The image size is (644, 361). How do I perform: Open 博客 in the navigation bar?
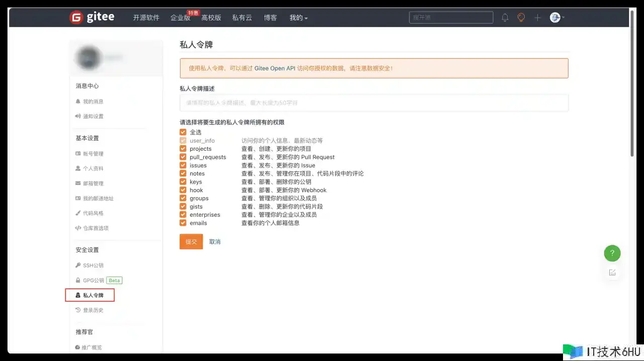click(x=270, y=18)
